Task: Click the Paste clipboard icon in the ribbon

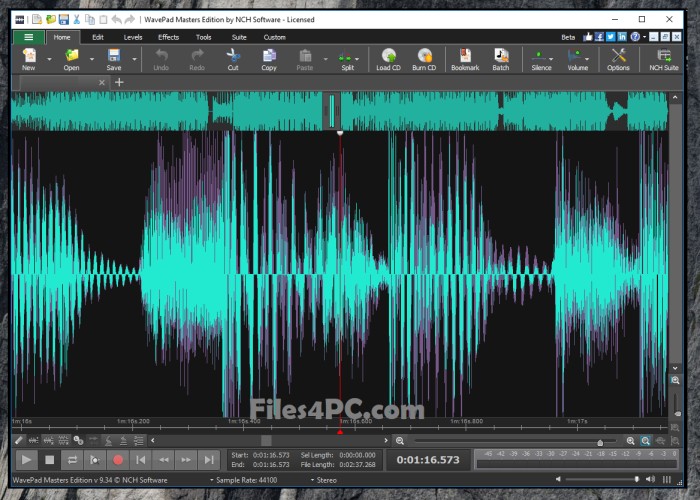Action: (305, 56)
